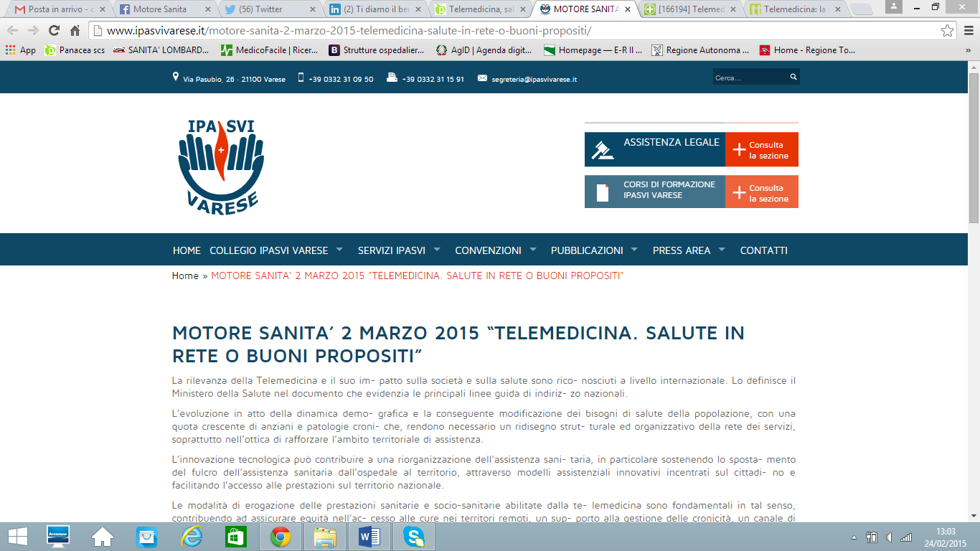
Task: Expand the Pubblicazioni dropdown arrow
Action: 634,250
